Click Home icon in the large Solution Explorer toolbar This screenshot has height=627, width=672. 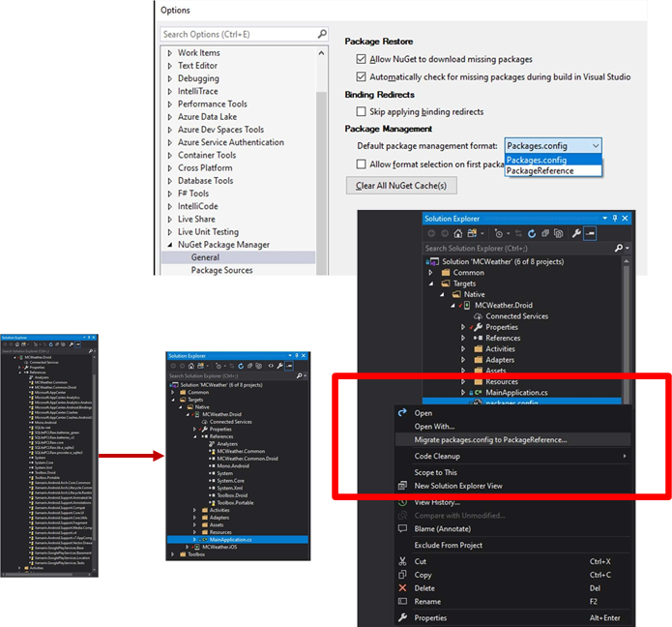[x=458, y=234]
